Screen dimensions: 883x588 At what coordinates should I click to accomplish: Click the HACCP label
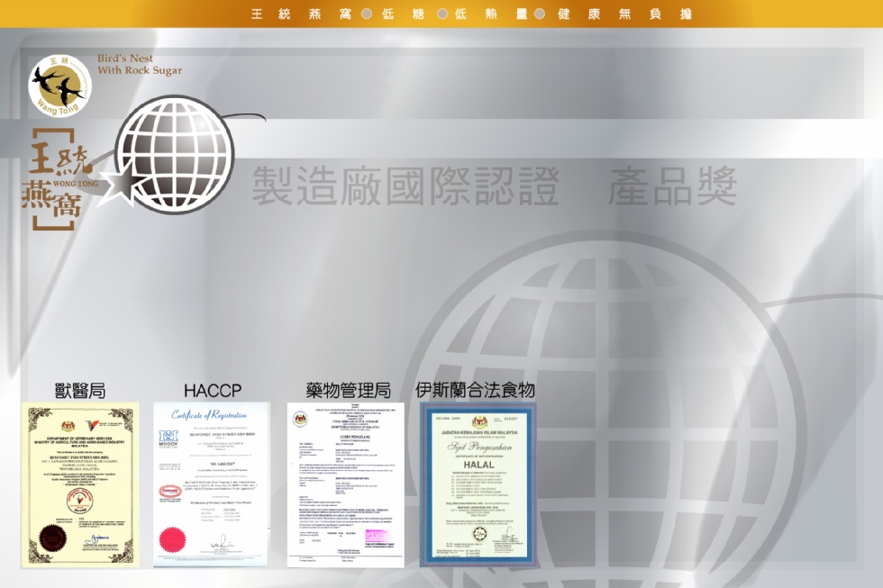click(213, 391)
